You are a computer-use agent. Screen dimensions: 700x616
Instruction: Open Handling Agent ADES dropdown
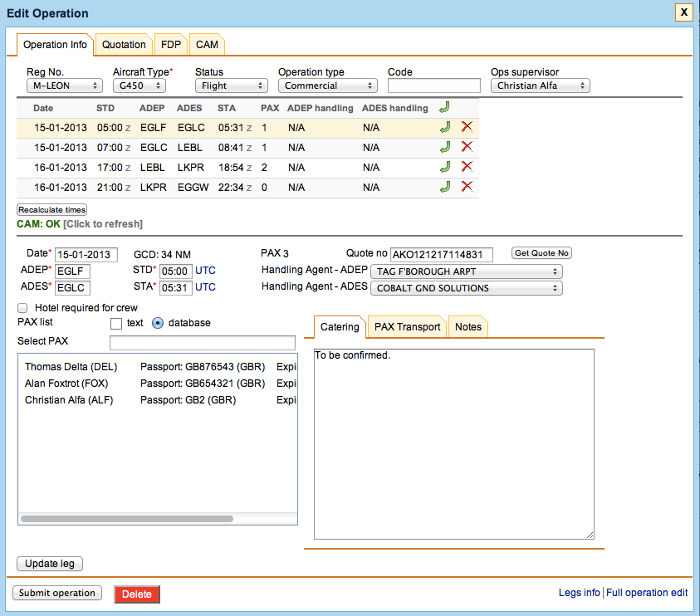click(467, 289)
